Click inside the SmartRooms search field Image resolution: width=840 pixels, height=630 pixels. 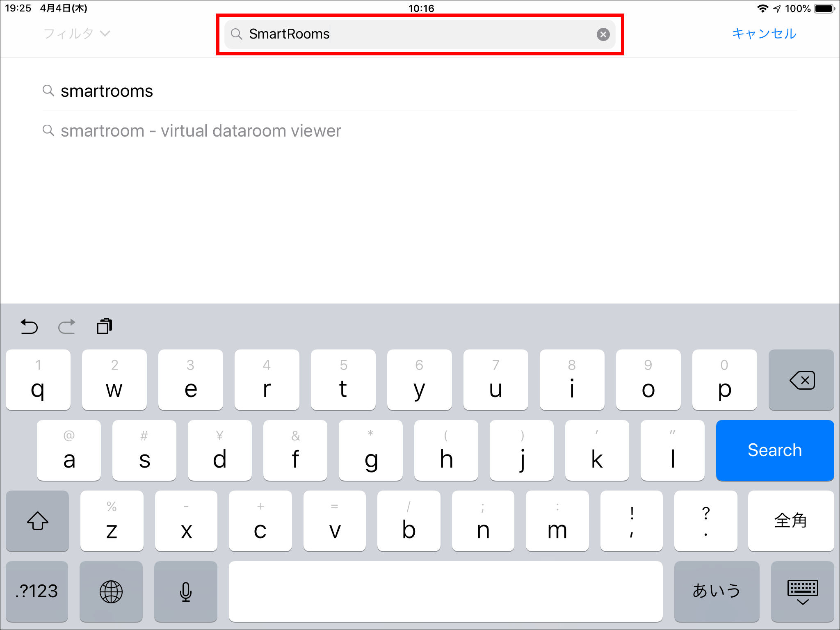410,34
